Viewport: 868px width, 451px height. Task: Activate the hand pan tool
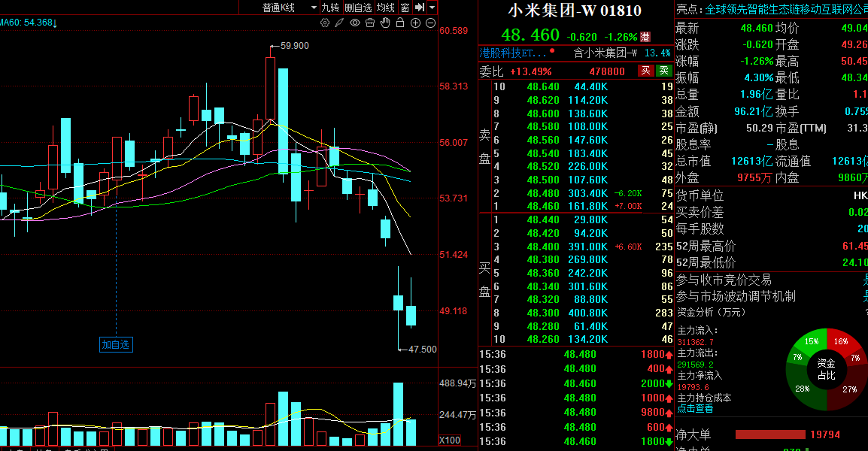coord(385,23)
